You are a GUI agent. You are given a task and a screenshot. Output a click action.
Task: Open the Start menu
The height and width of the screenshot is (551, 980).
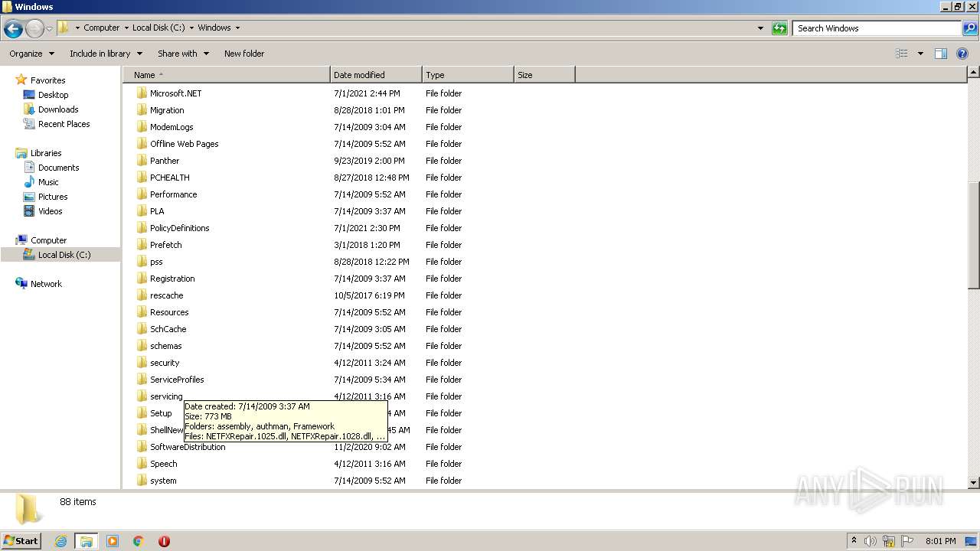tap(21, 540)
